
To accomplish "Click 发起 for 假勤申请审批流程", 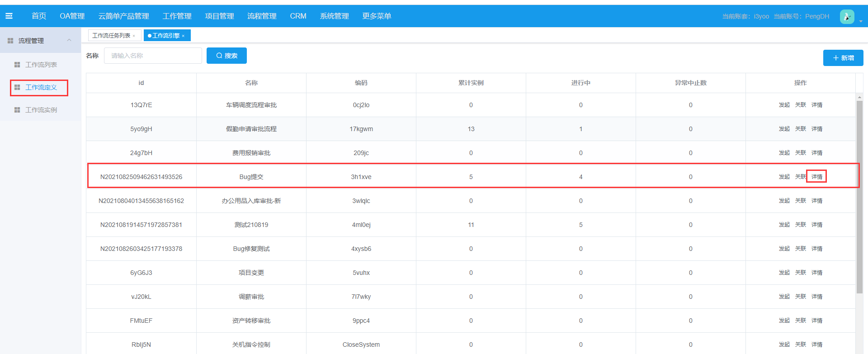I will click(784, 129).
